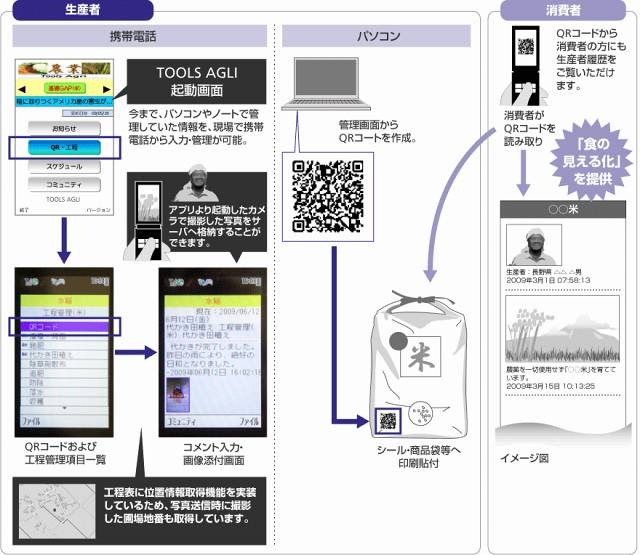The image size is (640, 555).
Task: Tap the left arrow on the TOOLS AGLI start screen
Action: click(x=22, y=89)
